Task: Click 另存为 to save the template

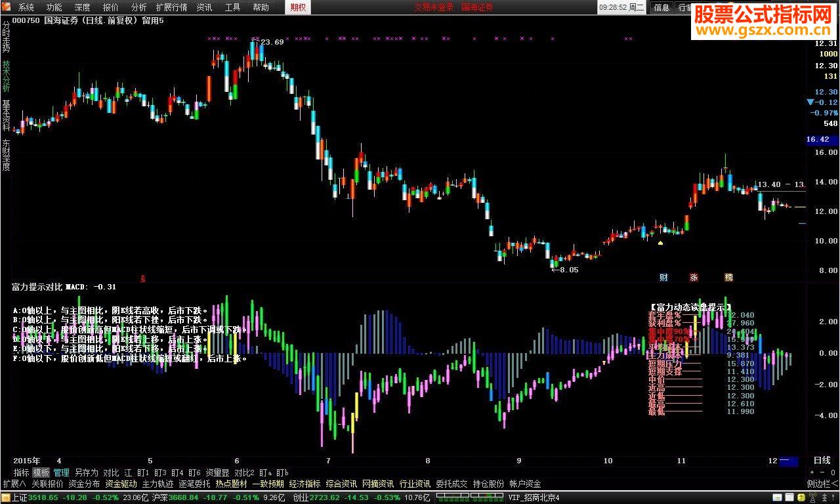Action: tap(86, 472)
